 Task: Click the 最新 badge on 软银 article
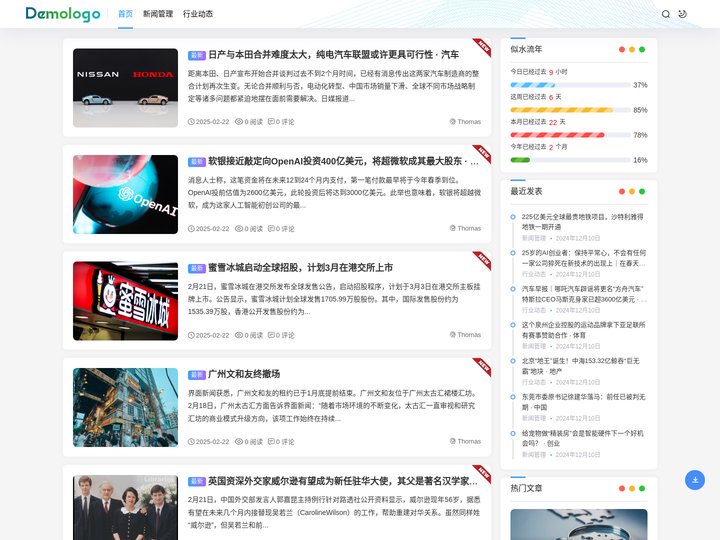tap(197, 162)
